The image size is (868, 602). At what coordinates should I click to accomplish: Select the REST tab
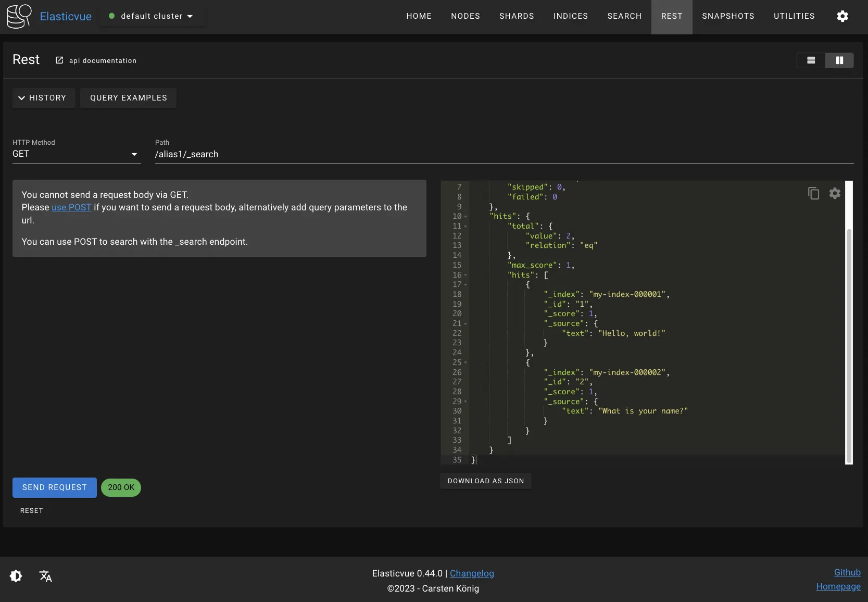[x=672, y=16]
